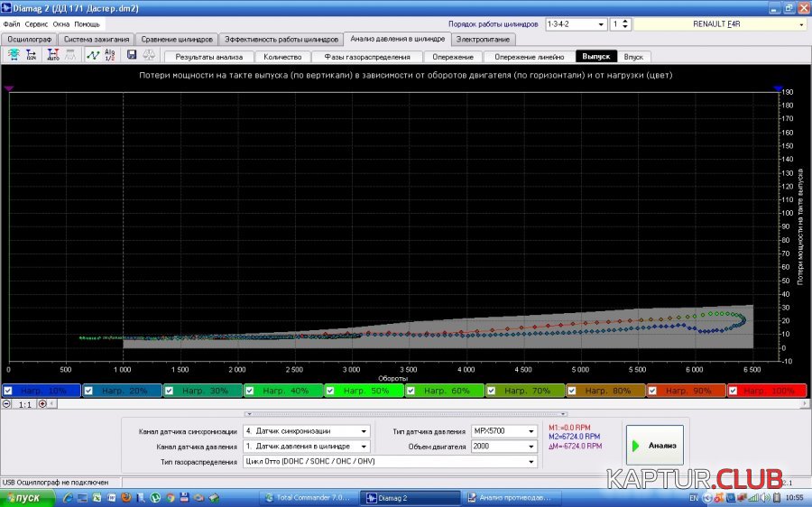This screenshot has height=507, width=812.
Task: Switch to Эффективность работы цилиндров tab
Action: coord(281,40)
